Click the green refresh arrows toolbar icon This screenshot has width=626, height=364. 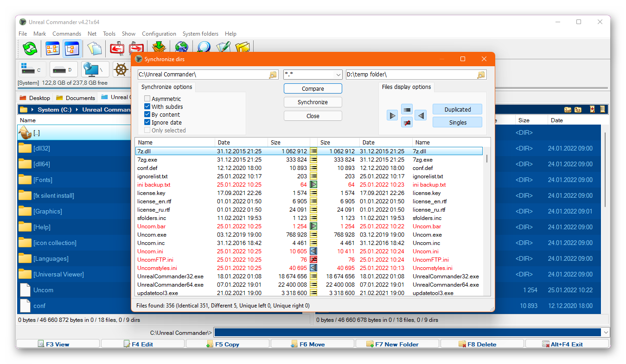(30, 48)
